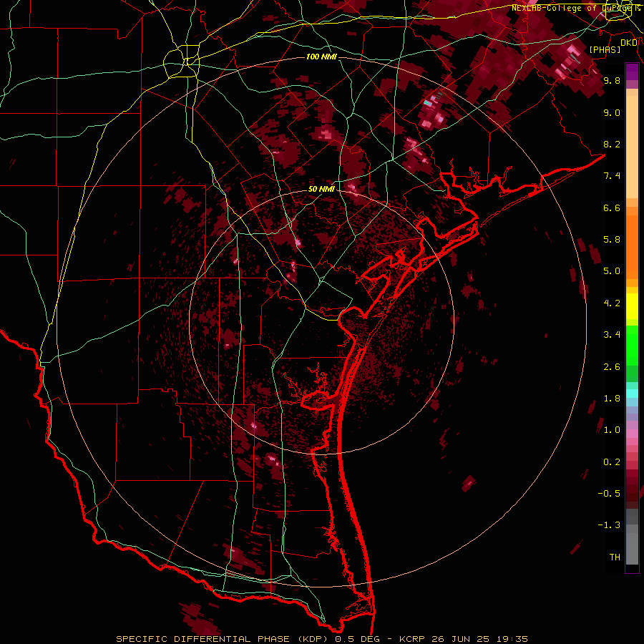644x644 pixels.
Task: Click the "[PHAS]" units label
Action: 605,49
